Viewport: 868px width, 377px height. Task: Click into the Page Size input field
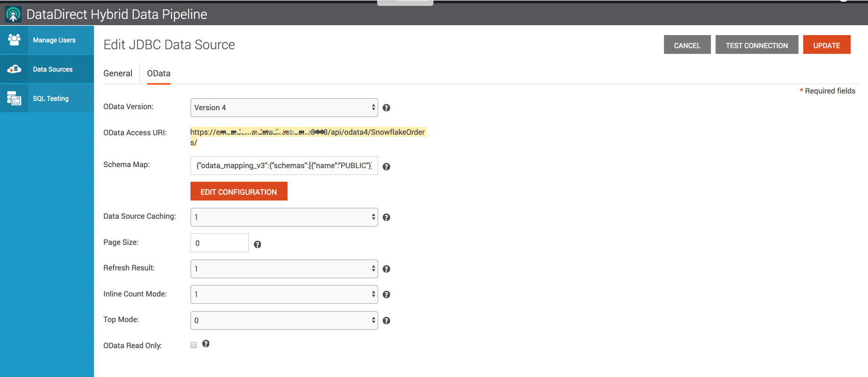click(219, 243)
